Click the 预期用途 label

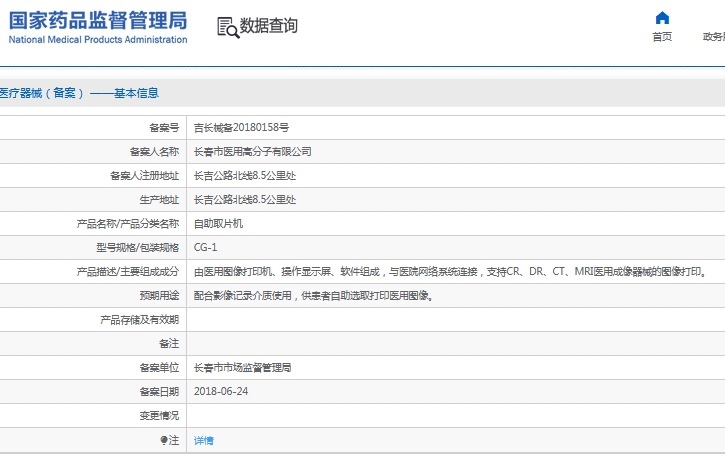click(x=160, y=296)
